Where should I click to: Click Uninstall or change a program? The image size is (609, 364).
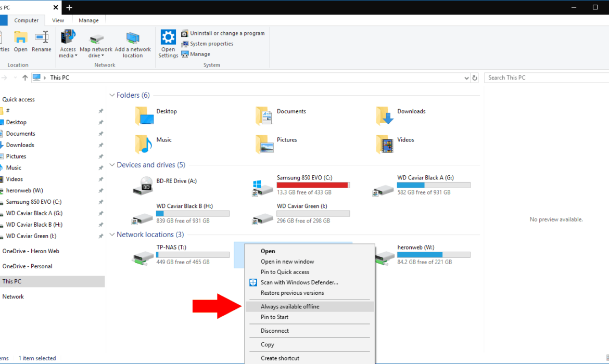tap(223, 33)
